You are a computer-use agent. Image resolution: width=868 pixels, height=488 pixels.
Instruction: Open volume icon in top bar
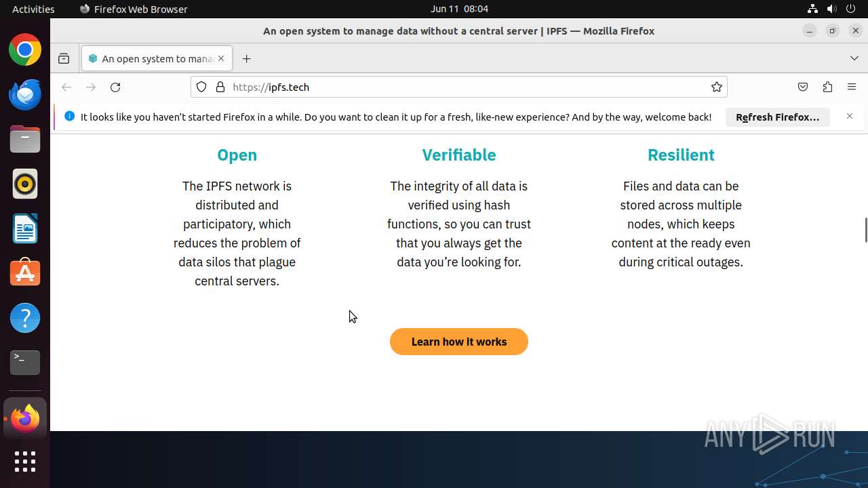tap(832, 9)
